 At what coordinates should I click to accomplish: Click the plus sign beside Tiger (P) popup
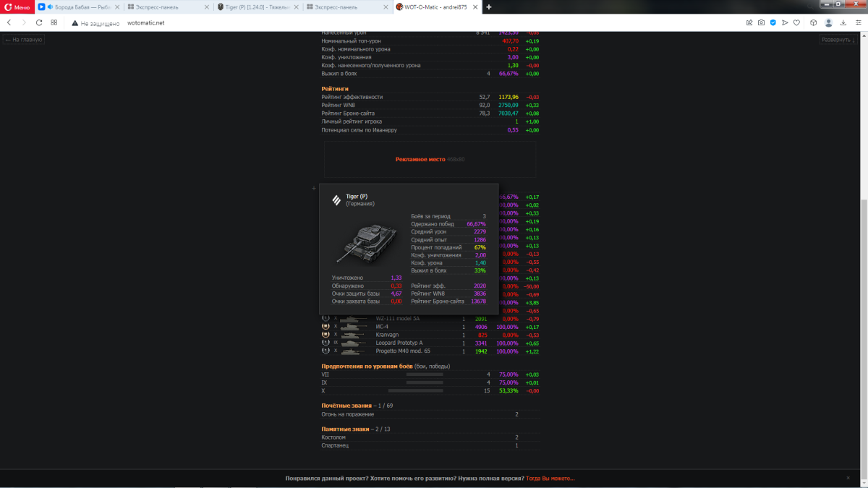[313, 188]
